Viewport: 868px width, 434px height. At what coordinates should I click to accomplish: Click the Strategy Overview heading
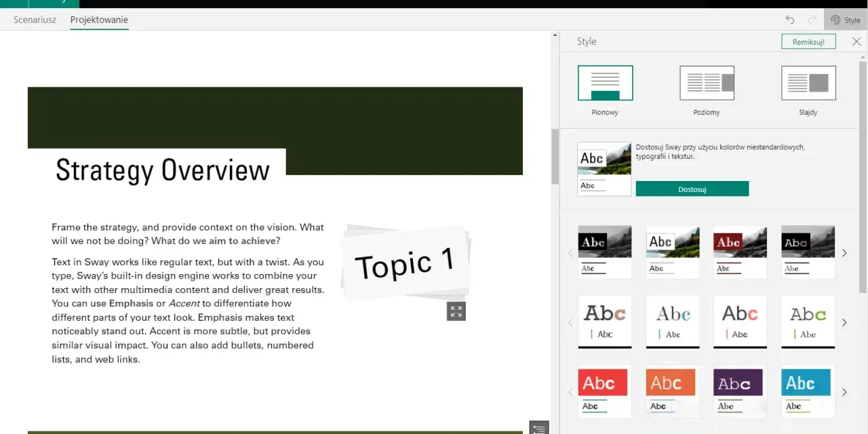[163, 170]
